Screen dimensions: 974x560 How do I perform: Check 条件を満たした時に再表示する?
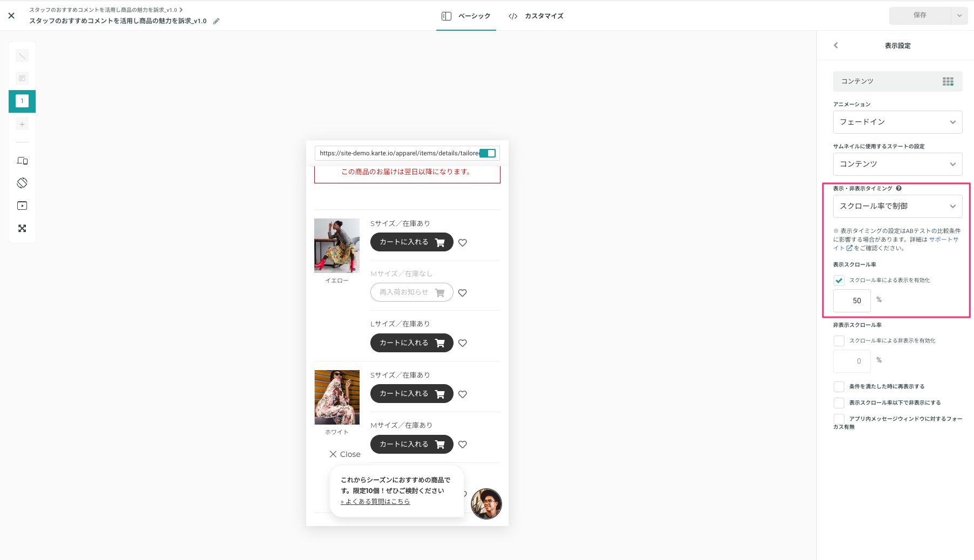click(838, 387)
